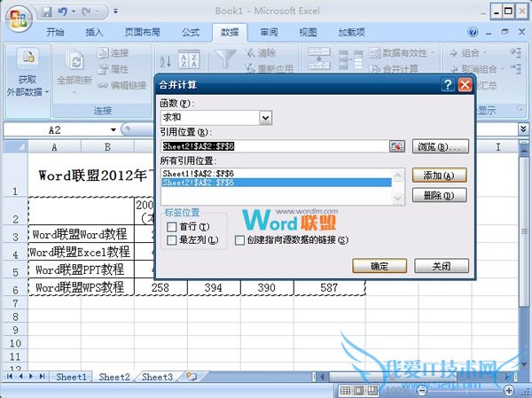Click the 全部刷新 refresh icon
This screenshot has height=398, width=532.
coord(74,61)
